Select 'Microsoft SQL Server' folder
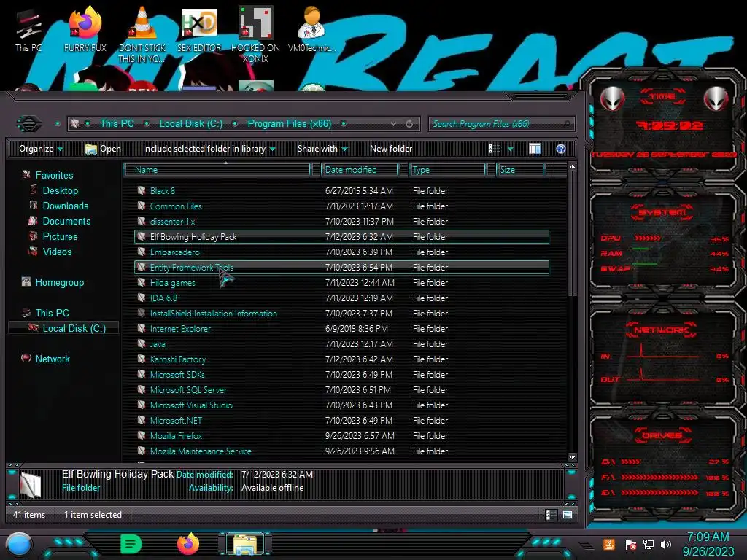This screenshot has height=560, width=747. pos(341,390)
